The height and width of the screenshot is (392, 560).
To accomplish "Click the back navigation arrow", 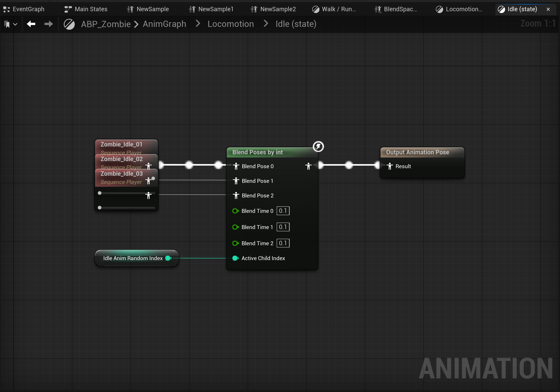I will coord(31,24).
